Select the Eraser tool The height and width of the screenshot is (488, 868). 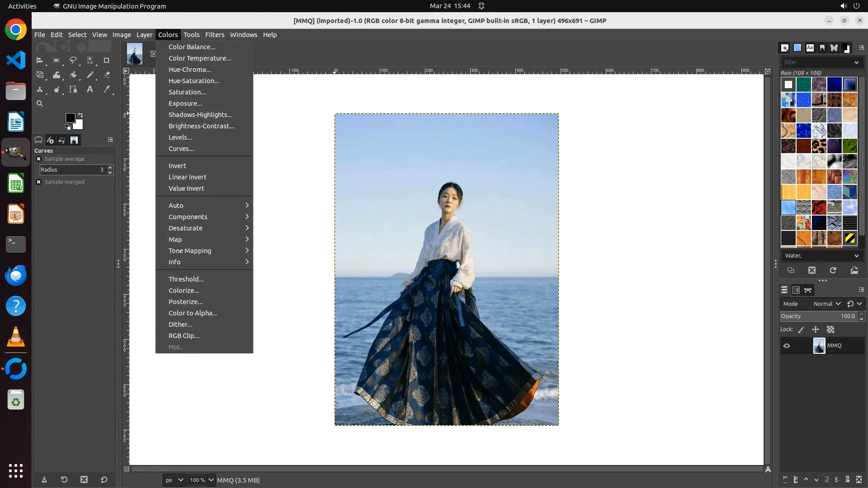(x=107, y=75)
